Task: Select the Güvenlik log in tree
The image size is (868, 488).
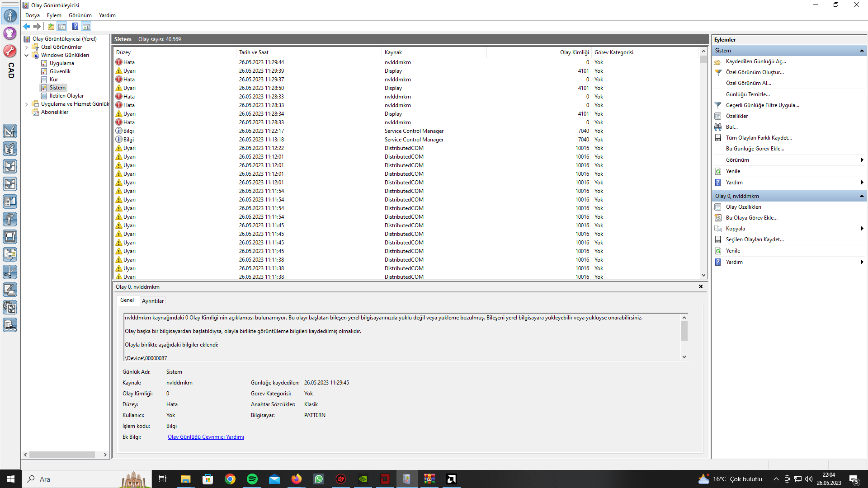Action: [60, 71]
